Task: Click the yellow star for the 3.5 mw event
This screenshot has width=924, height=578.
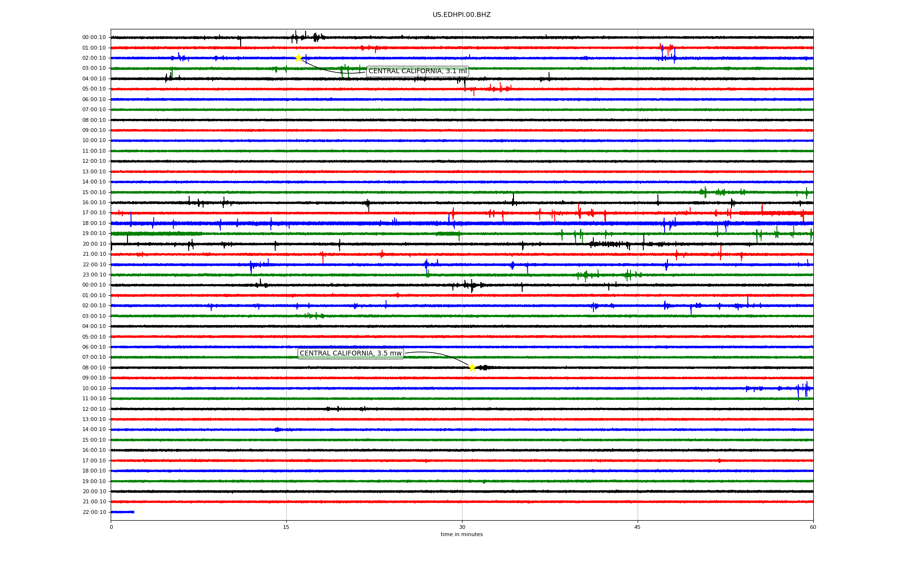Action: tap(472, 368)
